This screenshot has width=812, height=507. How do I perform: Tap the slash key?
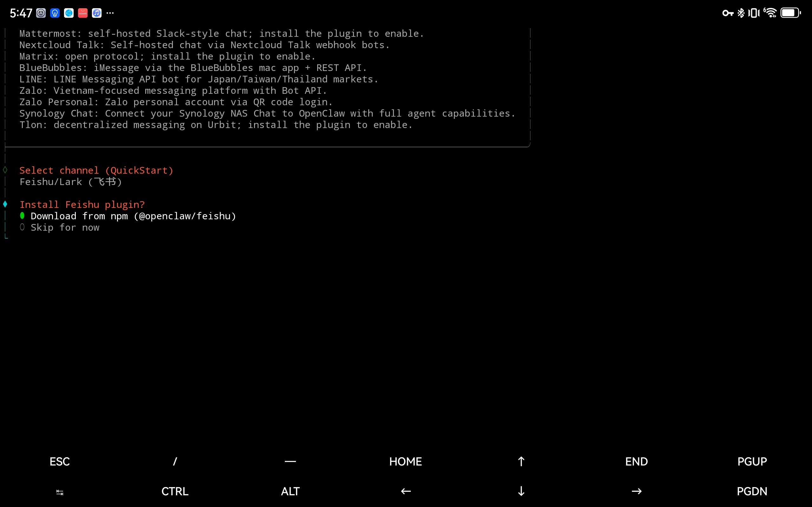[175, 461]
